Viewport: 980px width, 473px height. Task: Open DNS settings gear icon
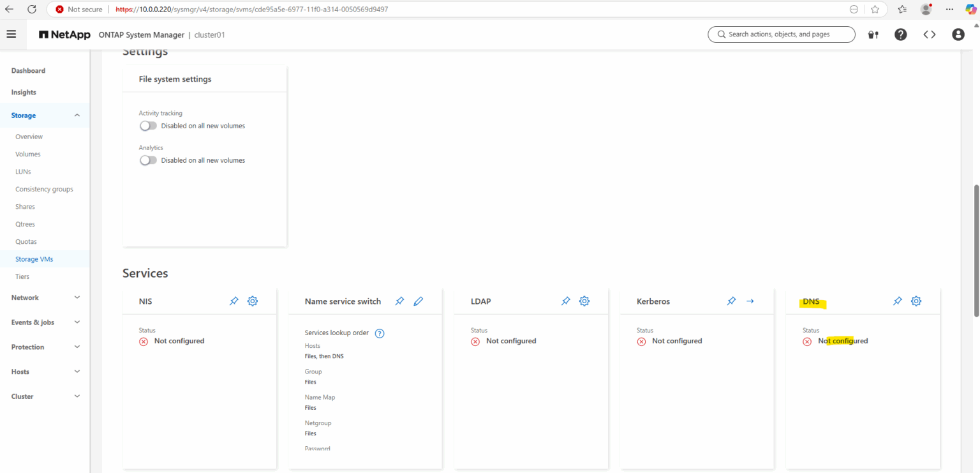pyautogui.click(x=916, y=301)
